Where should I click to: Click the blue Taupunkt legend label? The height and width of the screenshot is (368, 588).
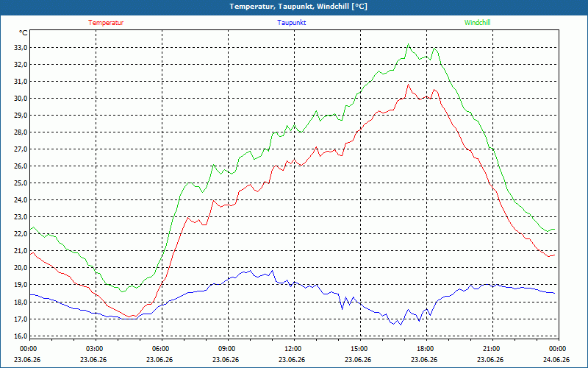[x=291, y=23]
